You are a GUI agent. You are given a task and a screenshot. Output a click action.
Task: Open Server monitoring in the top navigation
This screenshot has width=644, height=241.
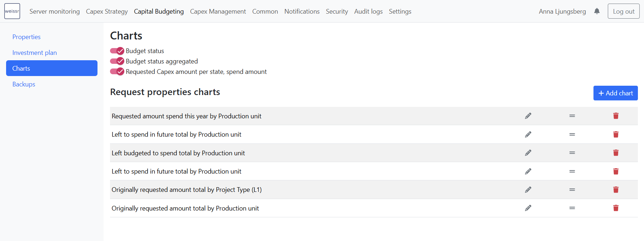tap(54, 11)
